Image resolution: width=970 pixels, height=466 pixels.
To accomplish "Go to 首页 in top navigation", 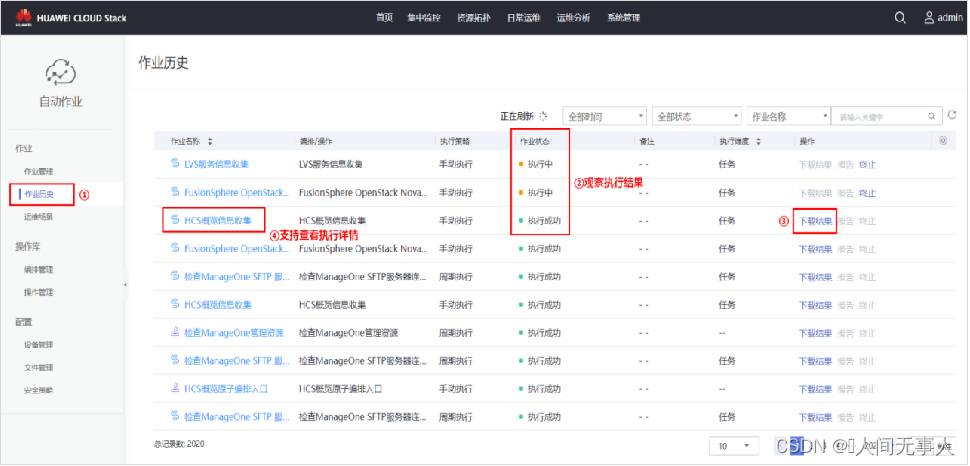I will tap(384, 18).
